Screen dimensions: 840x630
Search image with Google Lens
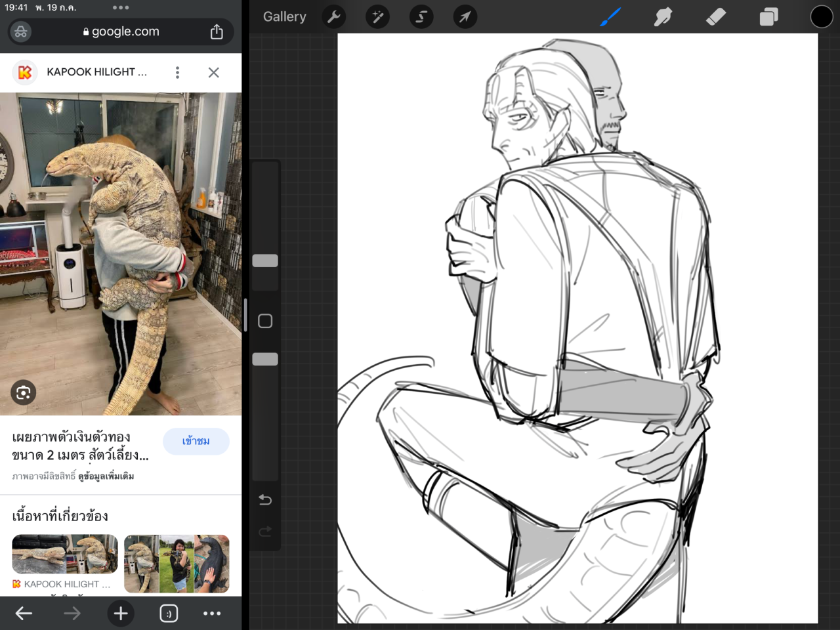tap(24, 392)
